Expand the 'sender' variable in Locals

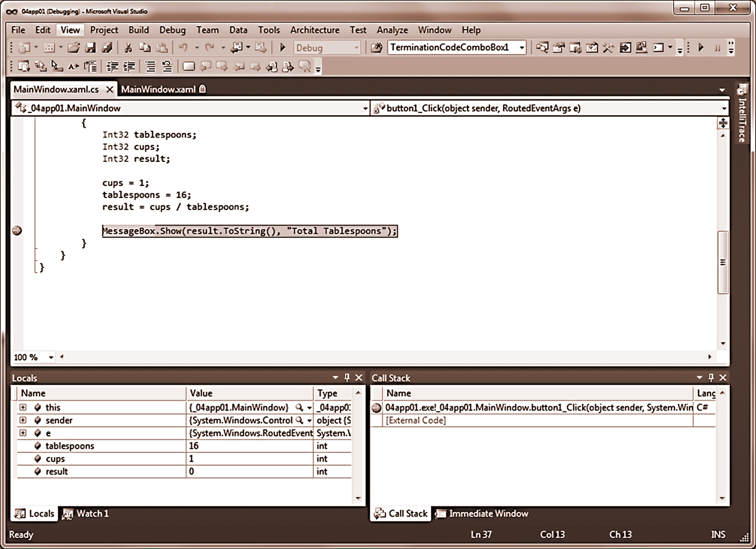(23, 420)
